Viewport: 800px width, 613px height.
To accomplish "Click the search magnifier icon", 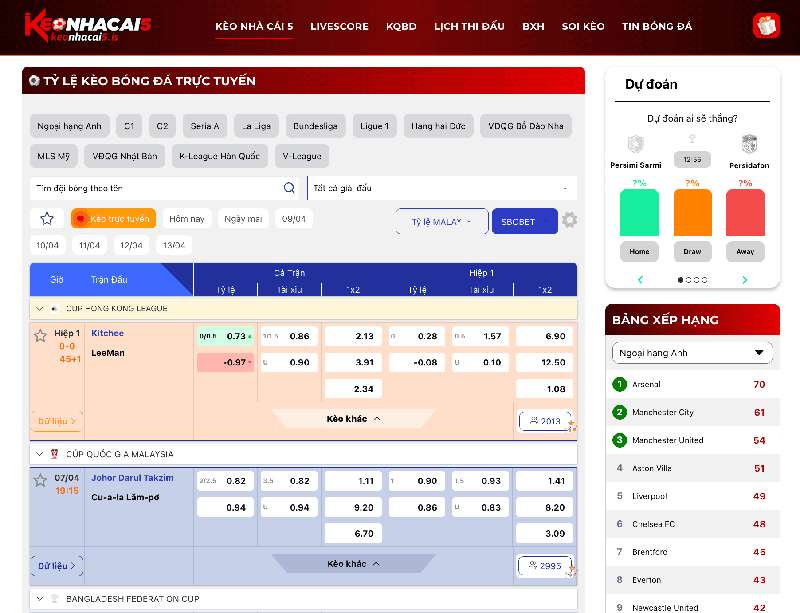I will pos(289,188).
